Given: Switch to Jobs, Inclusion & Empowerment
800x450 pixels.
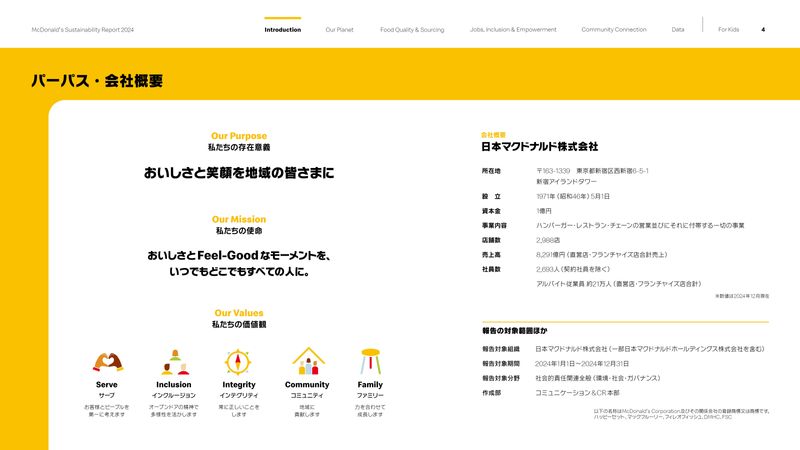Looking at the screenshot, I should pos(513,30).
